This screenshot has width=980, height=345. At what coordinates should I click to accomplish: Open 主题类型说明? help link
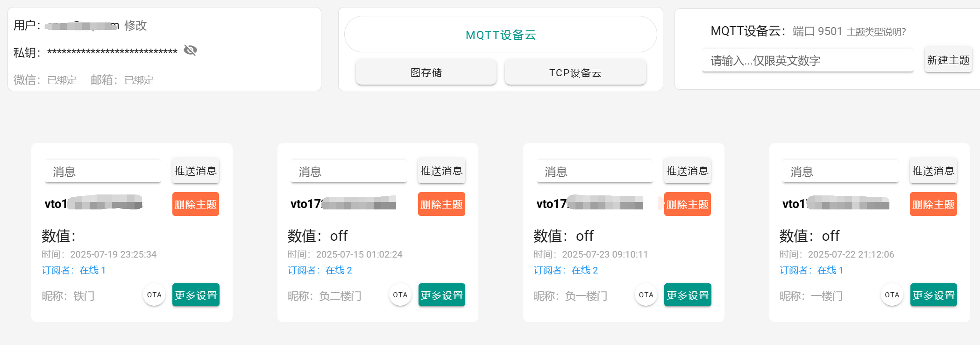pyautogui.click(x=876, y=32)
